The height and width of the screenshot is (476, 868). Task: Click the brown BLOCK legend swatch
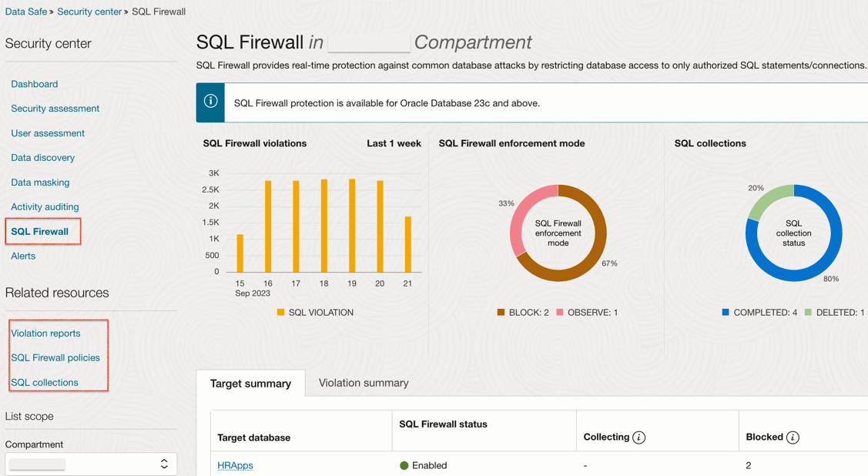[501, 313]
